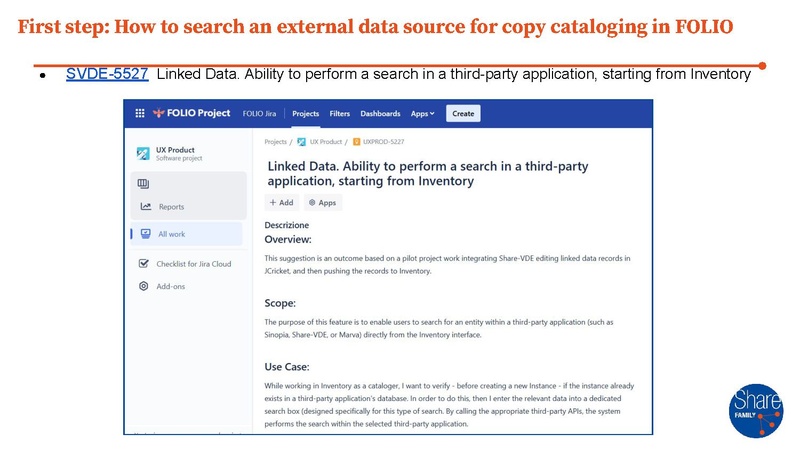Open the Projects menu
Viewport: 800px width, 450px height.
(x=305, y=114)
